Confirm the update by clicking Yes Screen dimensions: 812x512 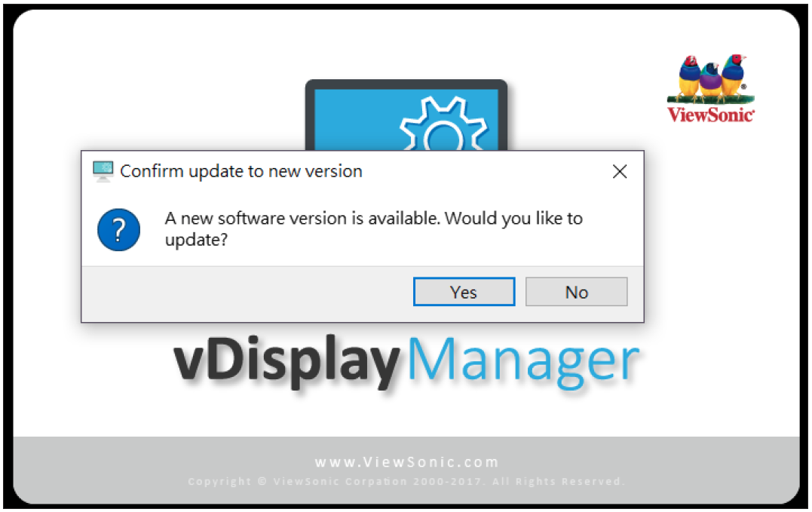[x=464, y=292]
